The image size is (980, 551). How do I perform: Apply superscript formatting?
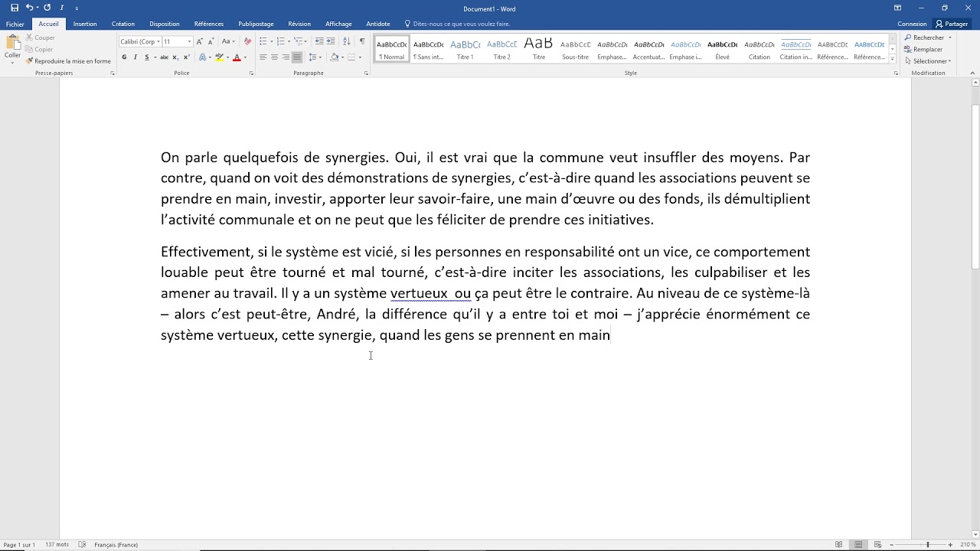(x=186, y=57)
